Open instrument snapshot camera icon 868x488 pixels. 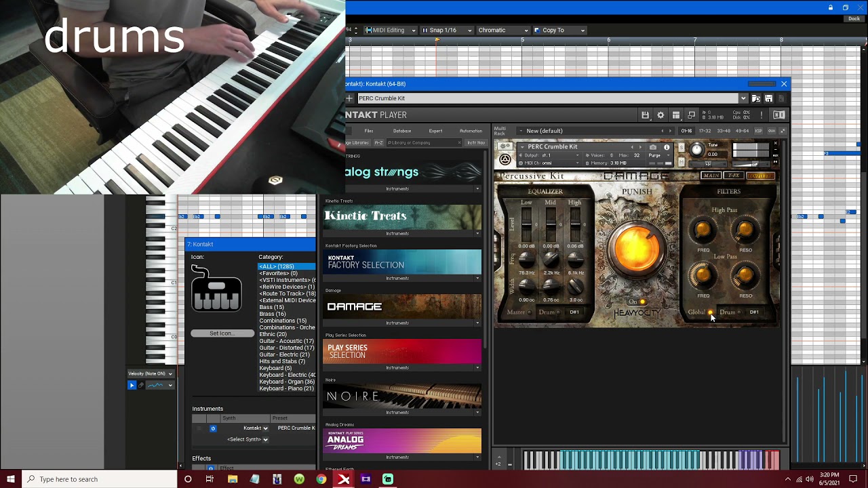pyautogui.click(x=653, y=147)
